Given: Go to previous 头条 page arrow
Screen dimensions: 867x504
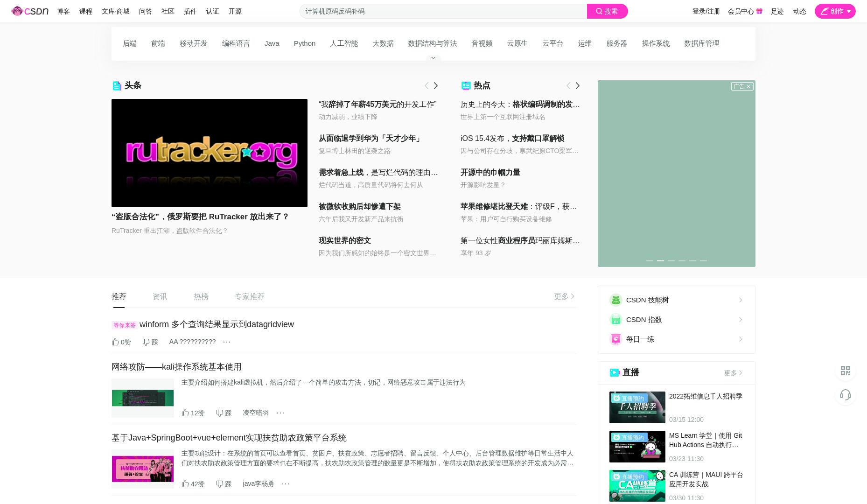Looking at the screenshot, I should click(426, 85).
